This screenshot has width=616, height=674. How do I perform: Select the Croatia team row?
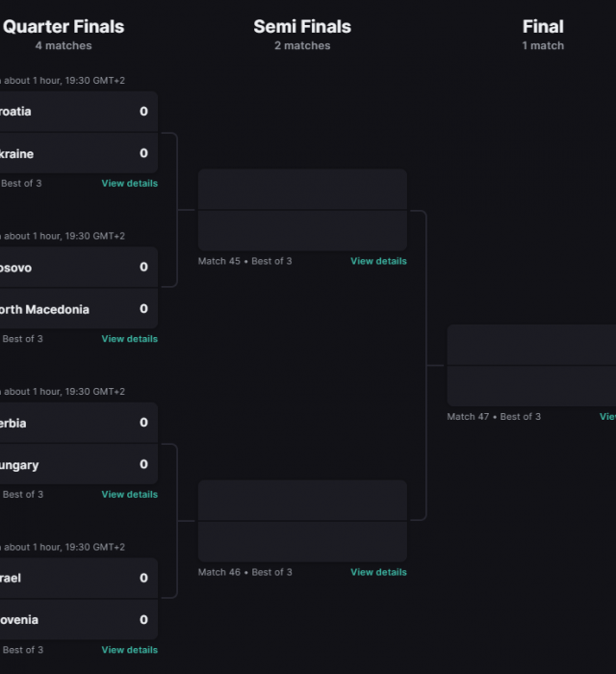pos(77,112)
